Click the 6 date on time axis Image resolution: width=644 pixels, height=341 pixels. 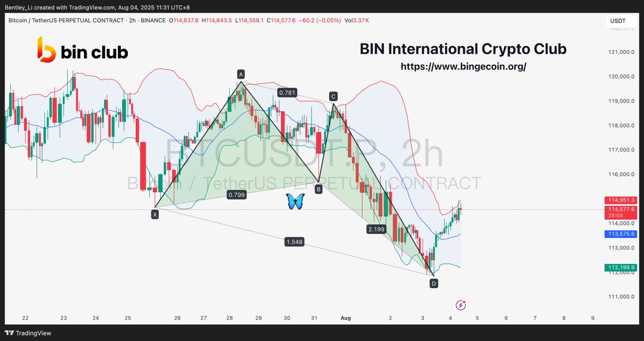pyautogui.click(x=506, y=318)
